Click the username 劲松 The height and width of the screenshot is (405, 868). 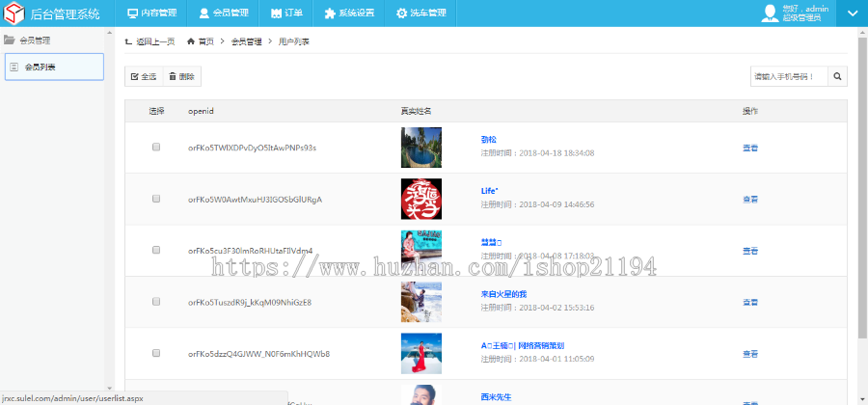tap(489, 140)
